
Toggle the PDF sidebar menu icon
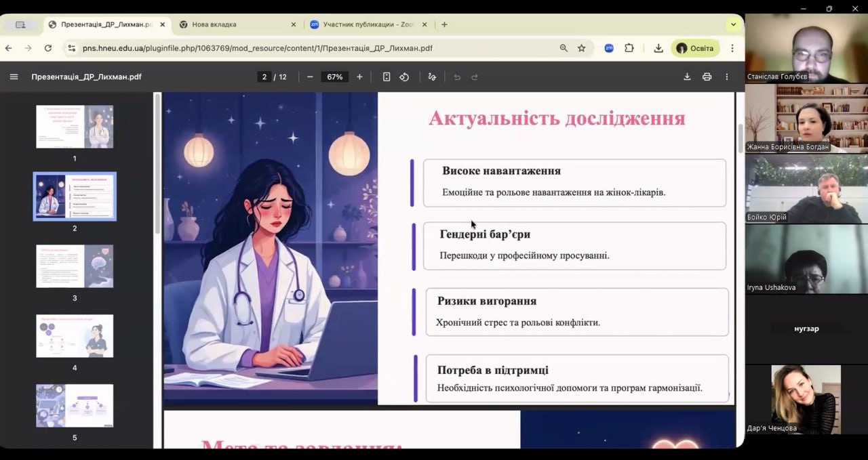(x=14, y=77)
